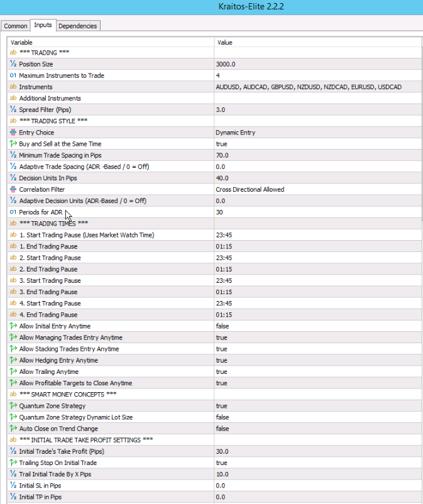Select the Adaptive Decision Units row label
Image resolution: width=423 pixels, height=504 pixels.
coord(83,200)
